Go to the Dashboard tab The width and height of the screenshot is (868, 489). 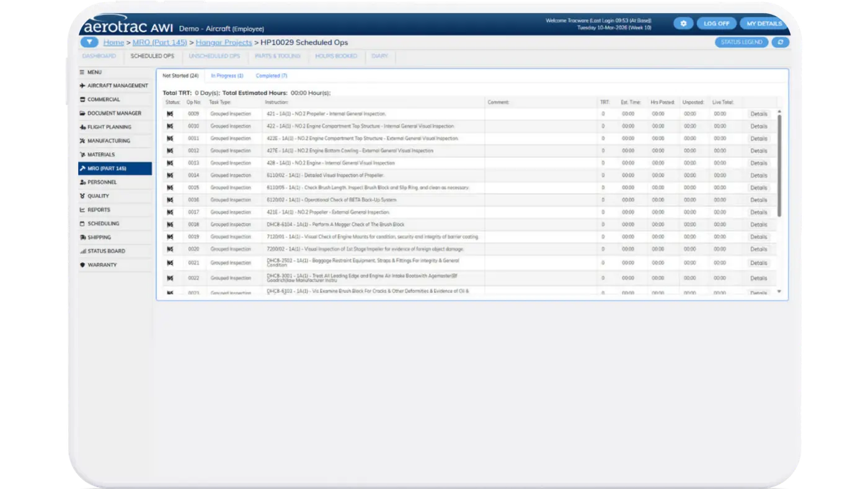[x=99, y=56]
